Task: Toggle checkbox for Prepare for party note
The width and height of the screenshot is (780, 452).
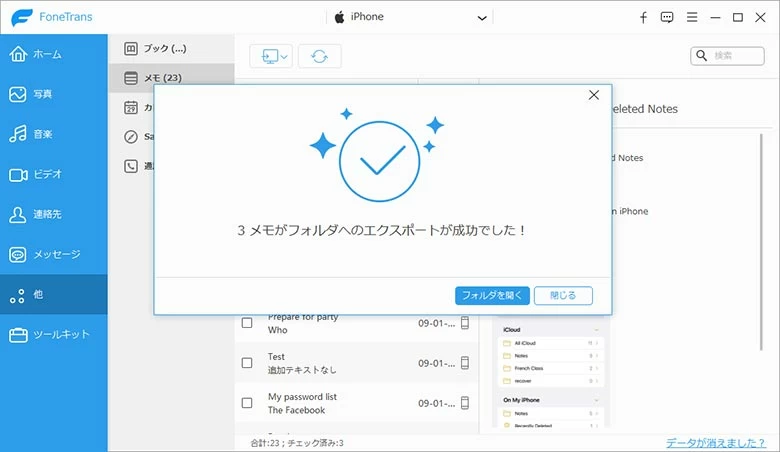Action: pos(247,323)
